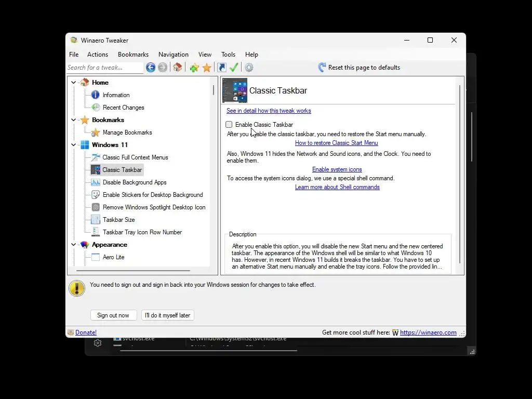
Task: Click the Aero Lite window icon
Action: [96, 257]
